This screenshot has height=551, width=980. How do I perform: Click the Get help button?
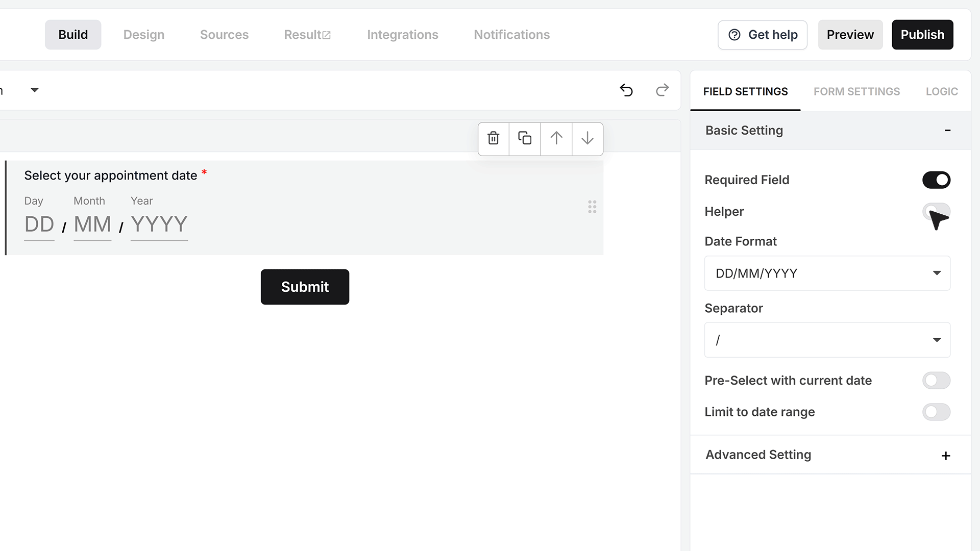pos(763,35)
